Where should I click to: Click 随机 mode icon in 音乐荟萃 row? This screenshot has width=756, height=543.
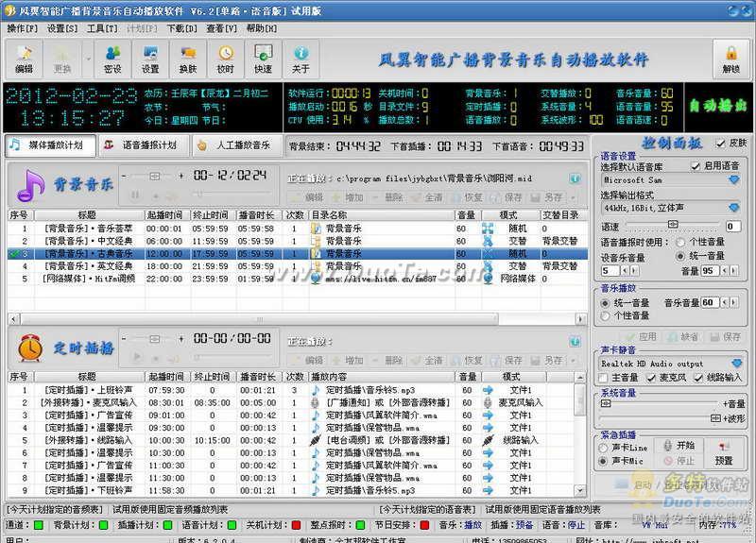click(488, 229)
